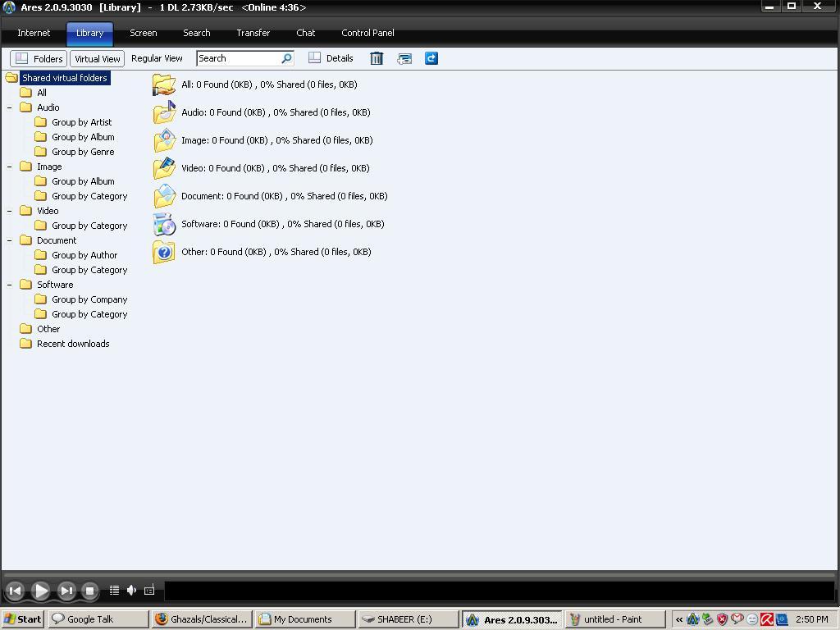The image size is (840, 630).
Task: Click the Software disc icon in file list
Action: [164, 224]
